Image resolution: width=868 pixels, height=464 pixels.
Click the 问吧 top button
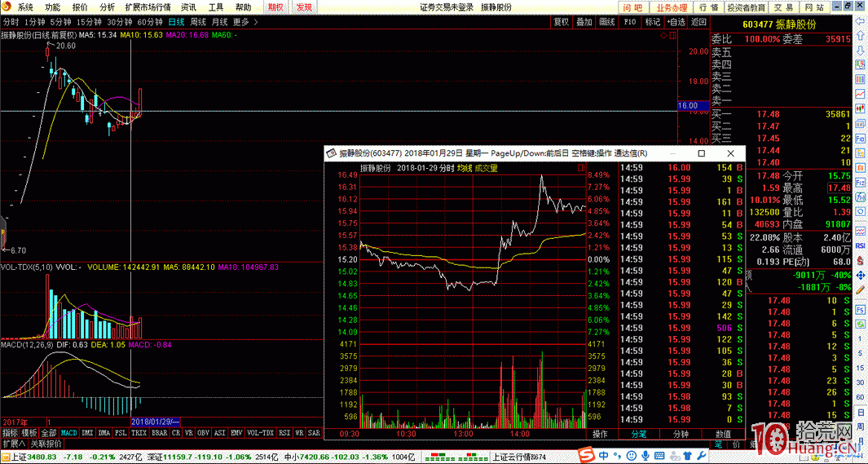pyautogui.click(x=632, y=7)
